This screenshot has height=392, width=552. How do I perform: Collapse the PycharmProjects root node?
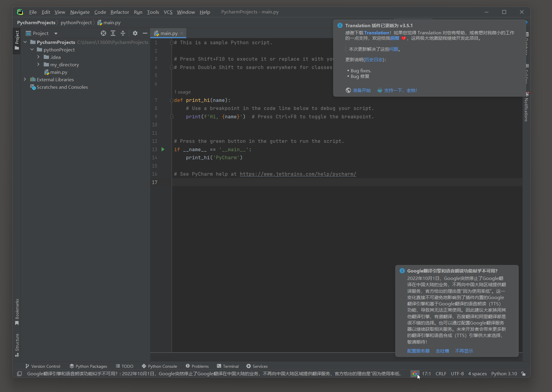coord(25,42)
